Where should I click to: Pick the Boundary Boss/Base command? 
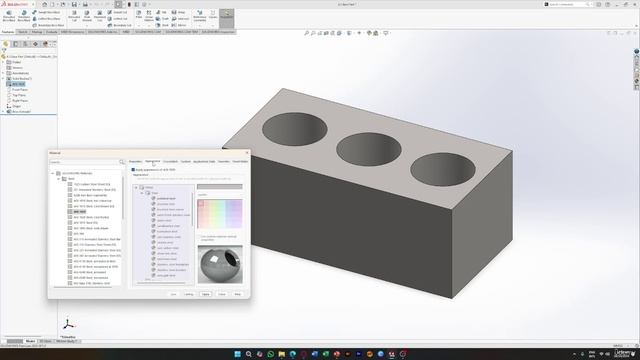pos(48,25)
